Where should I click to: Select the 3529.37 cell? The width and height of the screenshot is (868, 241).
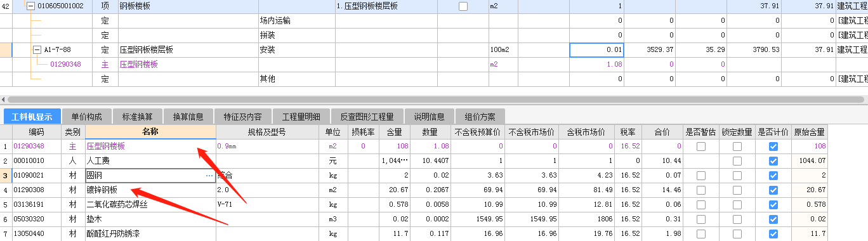pos(650,49)
